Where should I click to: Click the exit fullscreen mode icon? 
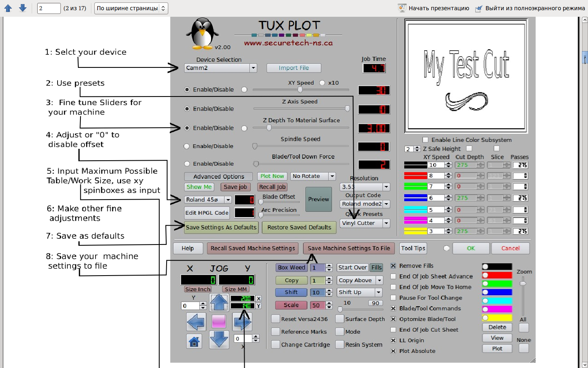[x=479, y=8]
